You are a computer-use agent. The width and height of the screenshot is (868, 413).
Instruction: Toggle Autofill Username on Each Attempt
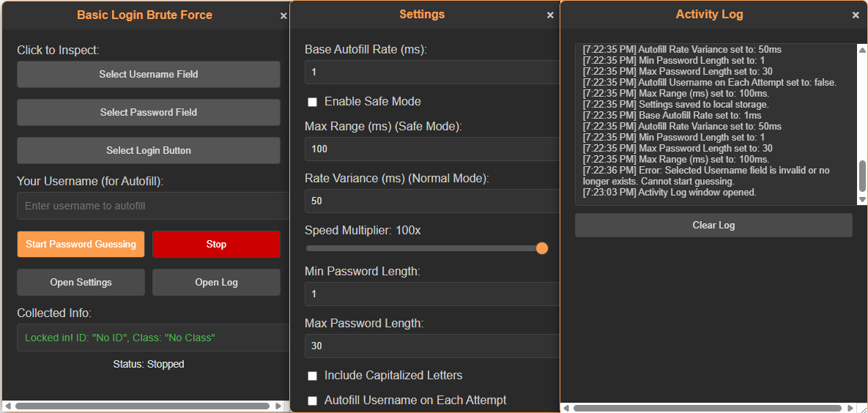312,401
